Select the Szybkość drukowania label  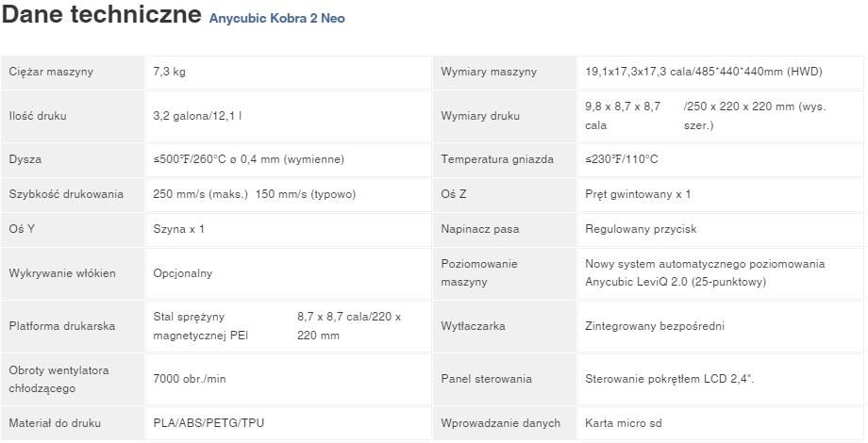66,194
